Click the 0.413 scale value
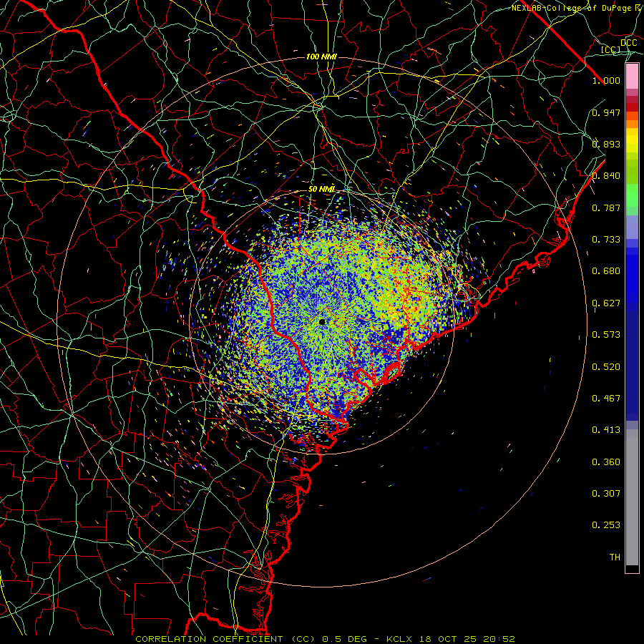The image size is (644, 644). [606, 430]
